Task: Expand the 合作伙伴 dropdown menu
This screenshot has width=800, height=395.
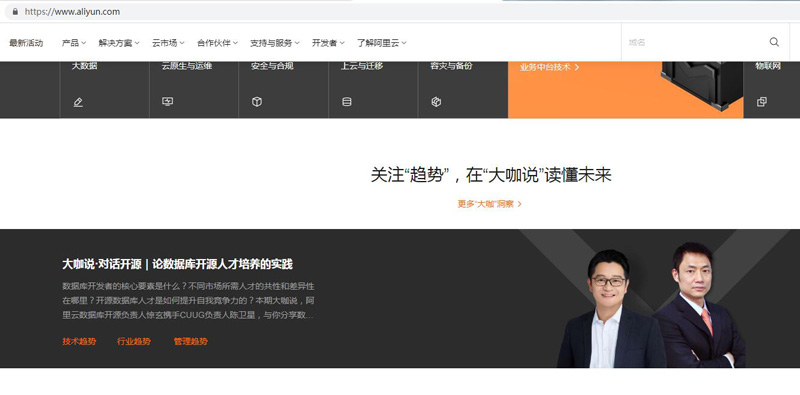Action: coord(217,43)
